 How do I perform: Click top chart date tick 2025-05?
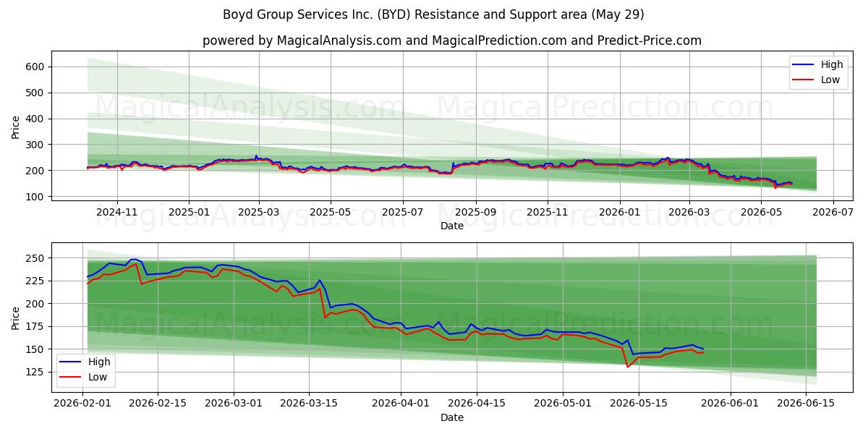pyautogui.click(x=331, y=213)
